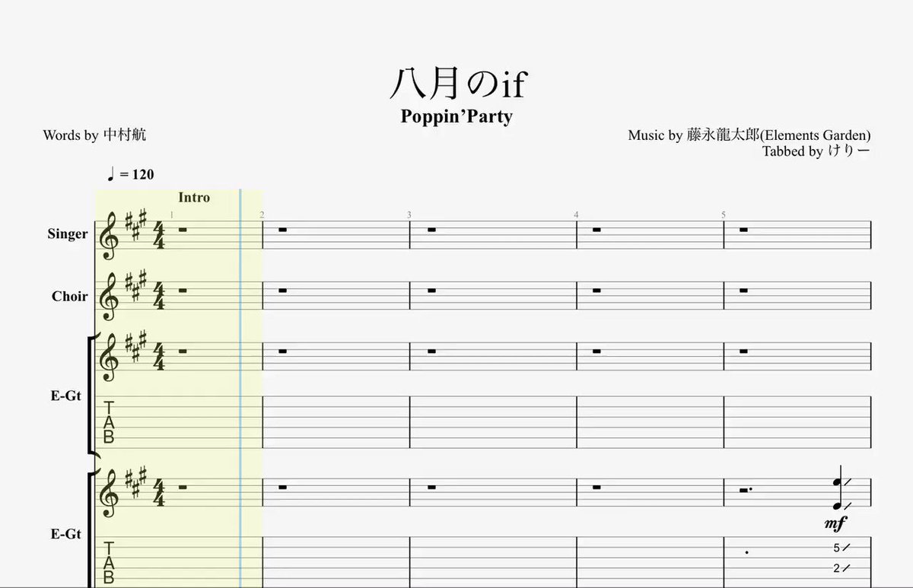Click the second E-Gt staff treble clef
The width and height of the screenshot is (913, 588).
[110, 494]
